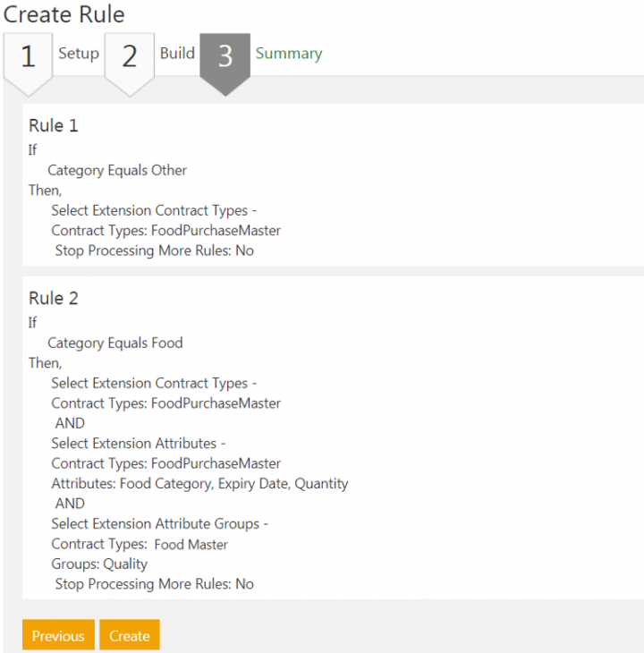Select the Rule 2 heading

(54, 298)
